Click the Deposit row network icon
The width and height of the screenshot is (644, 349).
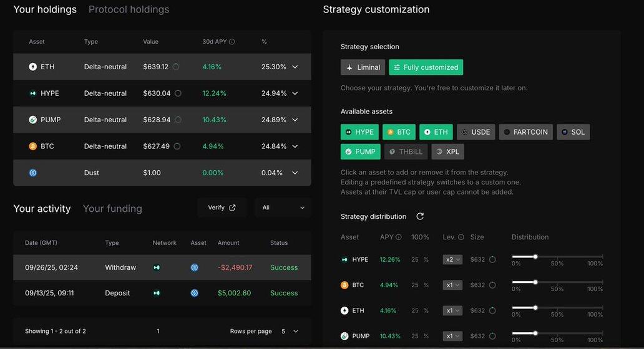click(157, 293)
